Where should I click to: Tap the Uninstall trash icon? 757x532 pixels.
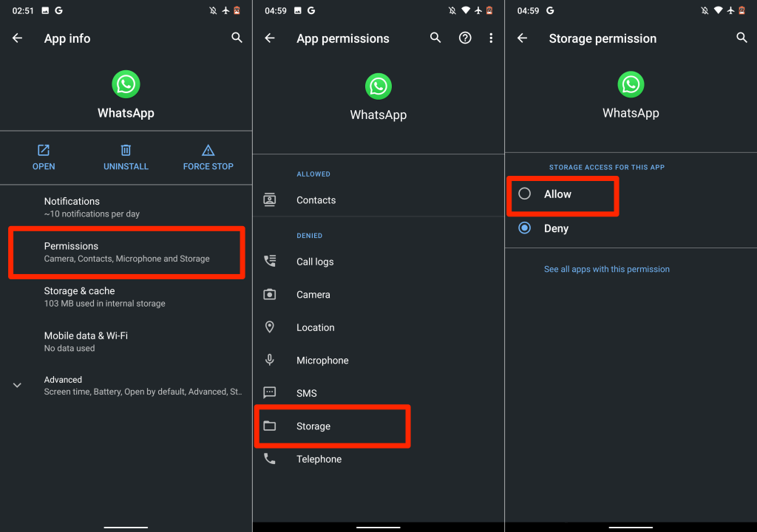(x=126, y=151)
